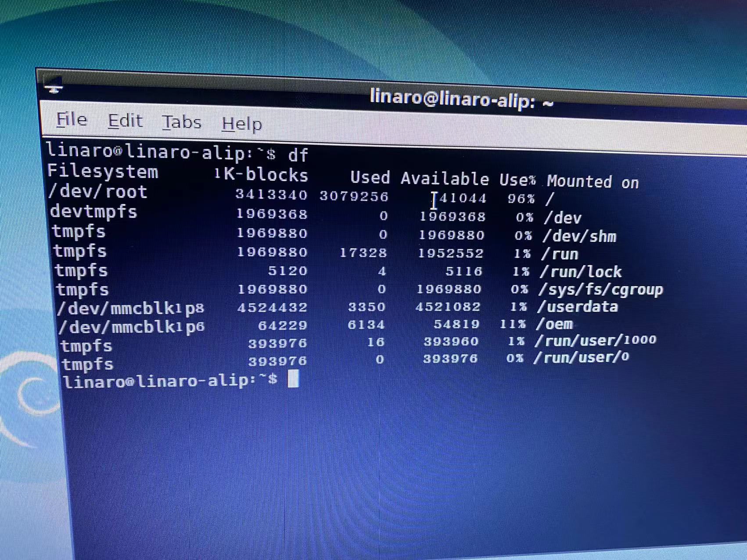This screenshot has height=560, width=747.
Task: Click the block cursor at the bottom prompt
Action: (x=293, y=378)
